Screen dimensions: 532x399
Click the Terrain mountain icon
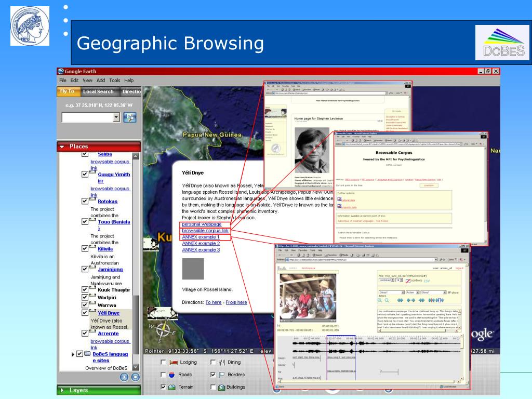point(171,387)
